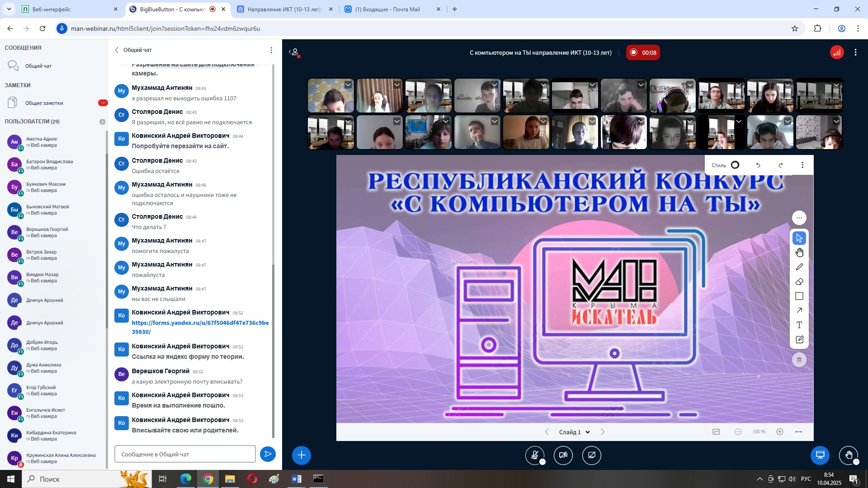Select the rectangle shape tool
Viewport: 868px width, 488px height.
click(799, 296)
